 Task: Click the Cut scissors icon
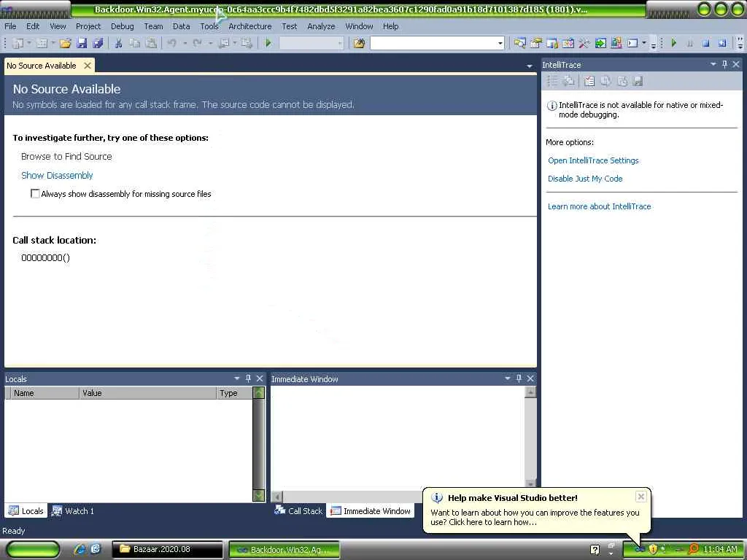pyautogui.click(x=119, y=43)
